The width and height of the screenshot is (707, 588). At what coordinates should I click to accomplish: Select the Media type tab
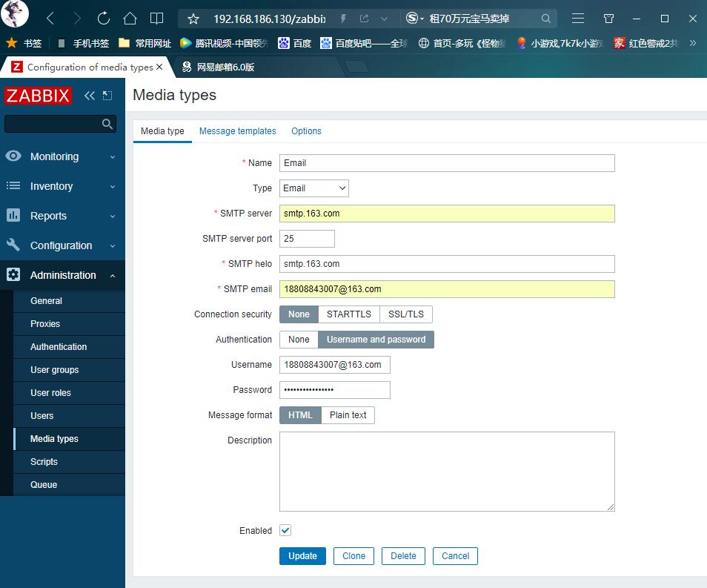click(x=162, y=131)
